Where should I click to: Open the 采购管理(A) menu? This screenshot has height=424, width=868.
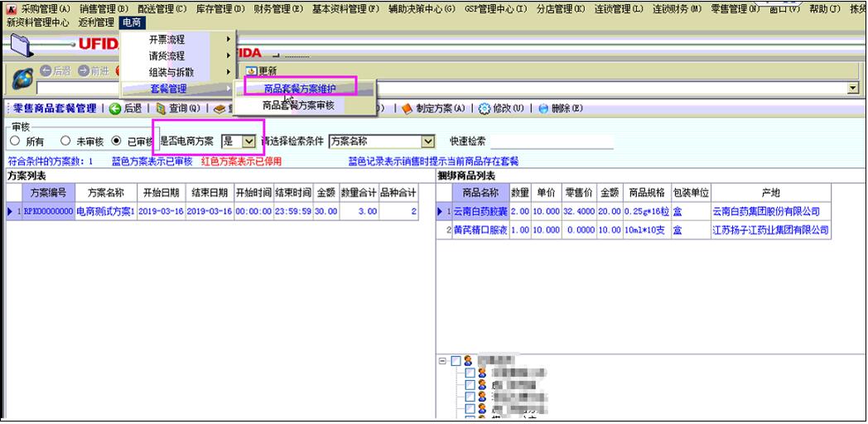46,9
